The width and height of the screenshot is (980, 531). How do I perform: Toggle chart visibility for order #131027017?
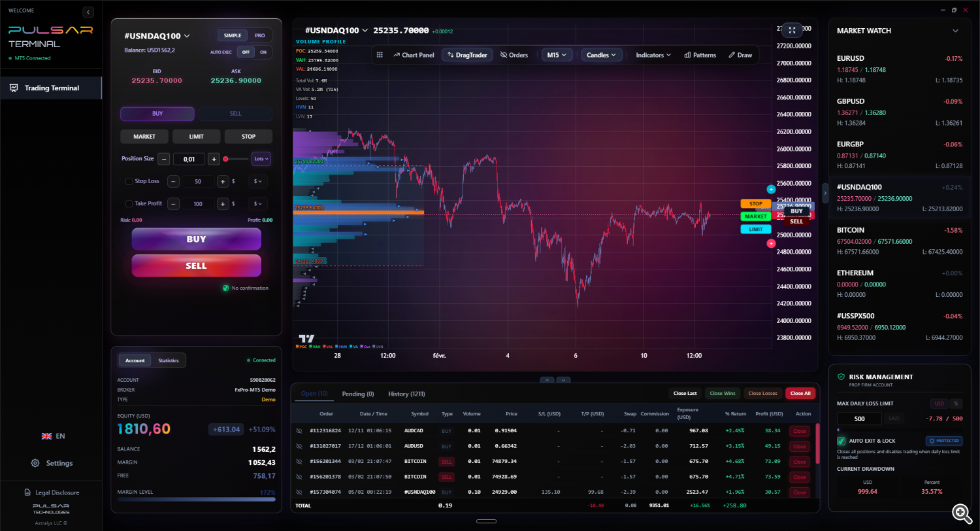299,446
